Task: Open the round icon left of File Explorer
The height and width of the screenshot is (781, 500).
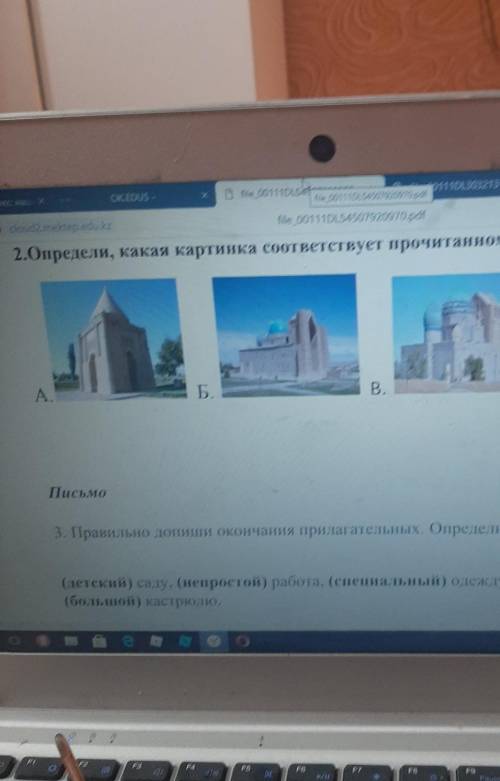Action: (x=42, y=641)
